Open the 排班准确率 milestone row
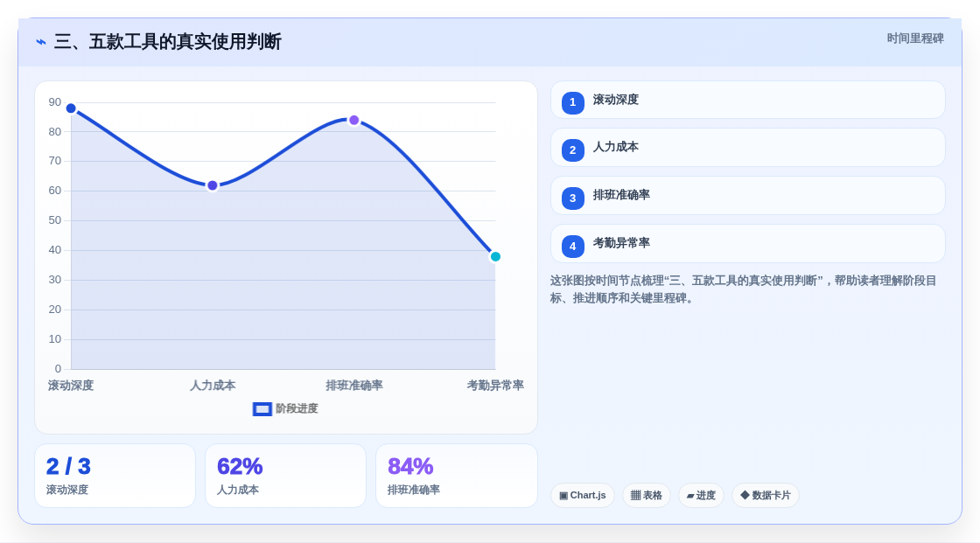Screen dimensions: 980x543 coord(747,196)
